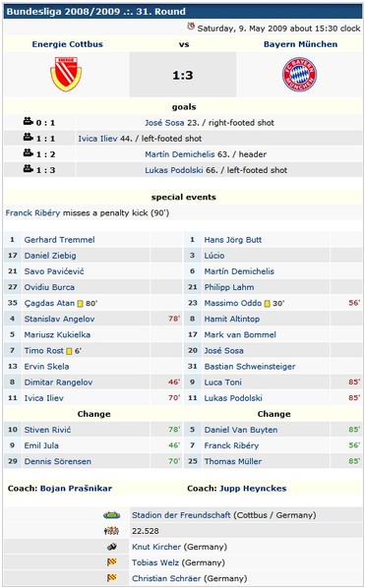Click the attendance crowd icon beside 22.528
Image resolution: width=365 pixels, height=588 pixels.
(x=111, y=531)
